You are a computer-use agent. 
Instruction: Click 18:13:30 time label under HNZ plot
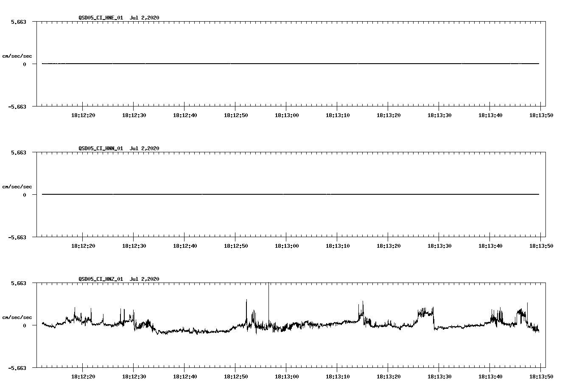click(439, 376)
